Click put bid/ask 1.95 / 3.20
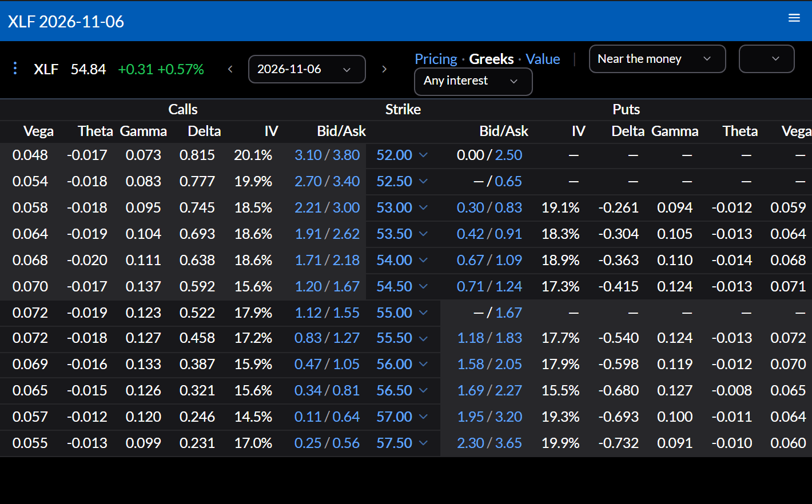This screenshot has width=812, height=504. coord(489,417)
